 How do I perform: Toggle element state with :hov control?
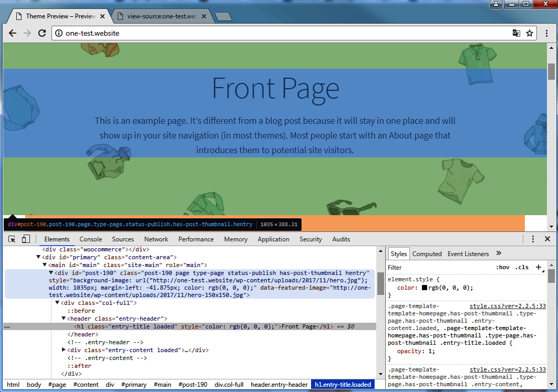pos(503,267)
